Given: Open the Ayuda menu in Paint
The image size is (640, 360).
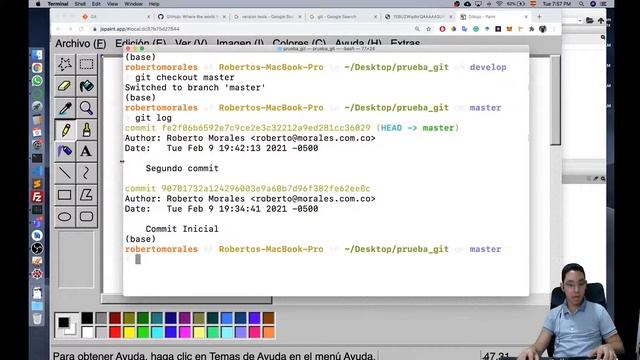Looking at the screenshot, I should [358, 43].
